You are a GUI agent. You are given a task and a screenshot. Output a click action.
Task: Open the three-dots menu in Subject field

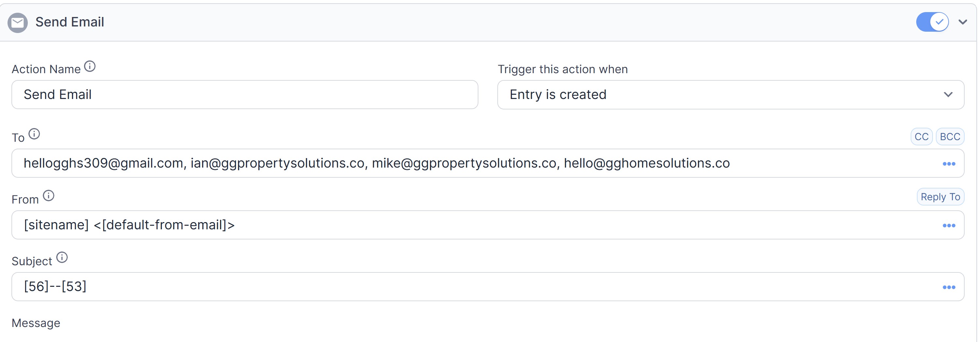(949, 287)
